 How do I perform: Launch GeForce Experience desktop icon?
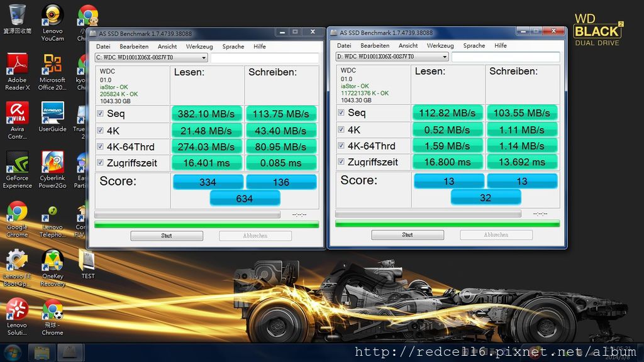[17, 170]
